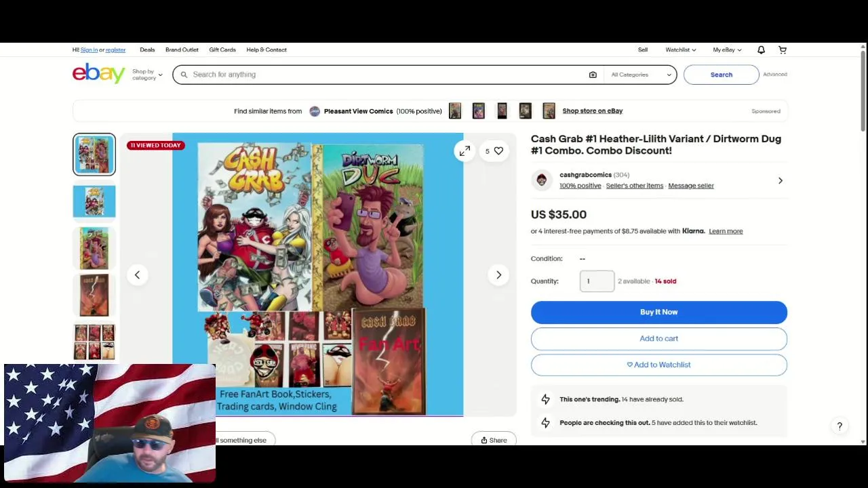Open the Gift Cards menu item

pyautogui.click(x=222, y=49)
